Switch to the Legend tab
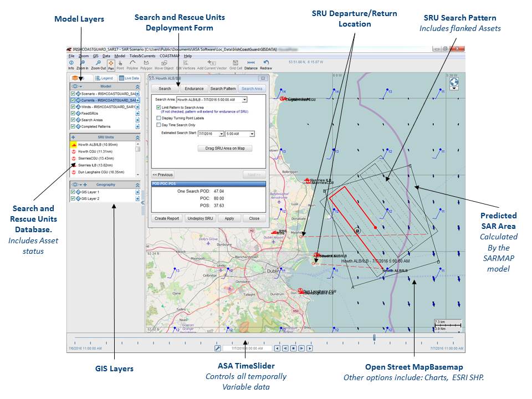The height and width of the screenshot is (399, 532). (x=104, y=78)
